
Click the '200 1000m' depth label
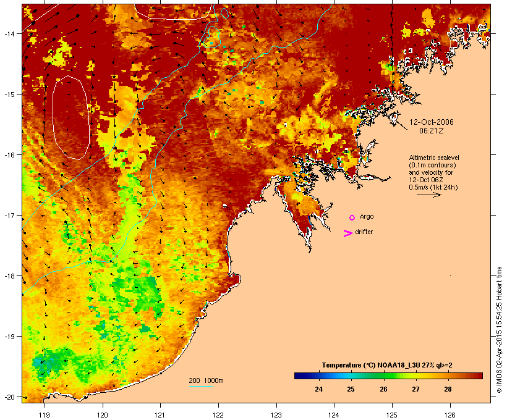tap(206, 380)
